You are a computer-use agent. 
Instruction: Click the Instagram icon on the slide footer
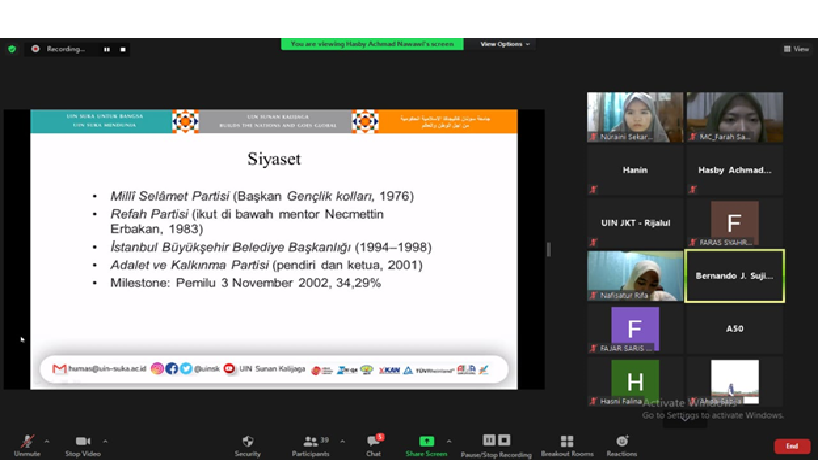157,369
